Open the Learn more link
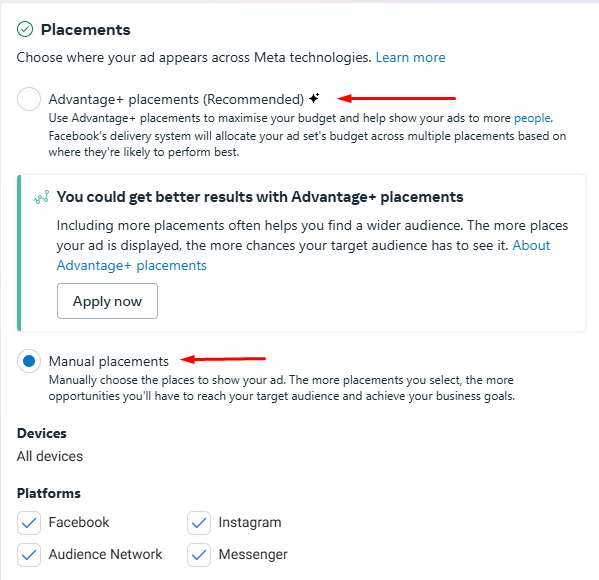The width and height of the screenshot is (599, 580). click(x=410, y=57)
